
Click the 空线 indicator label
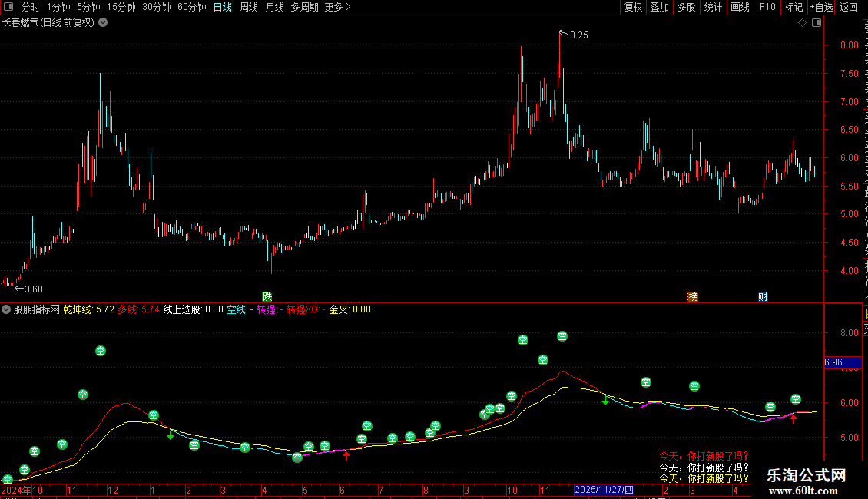tap(240, 310)
